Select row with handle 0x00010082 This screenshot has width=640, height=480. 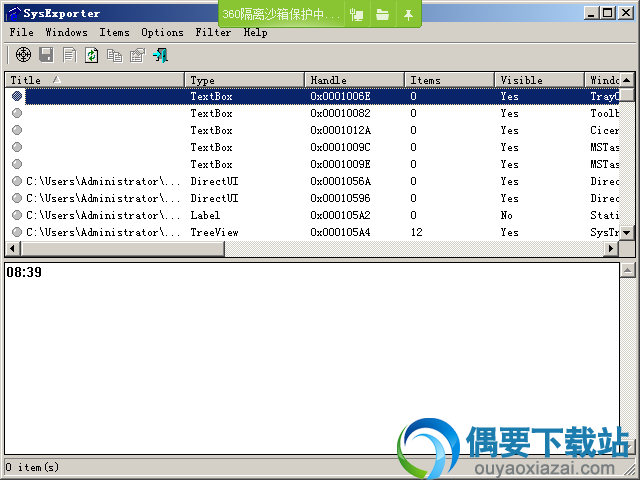point(312,113)
